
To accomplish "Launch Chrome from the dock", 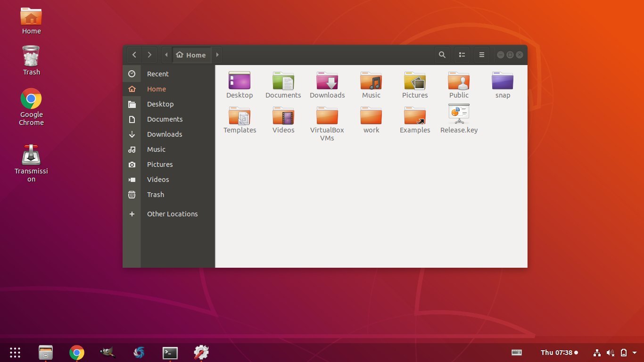I will [77, 353].
